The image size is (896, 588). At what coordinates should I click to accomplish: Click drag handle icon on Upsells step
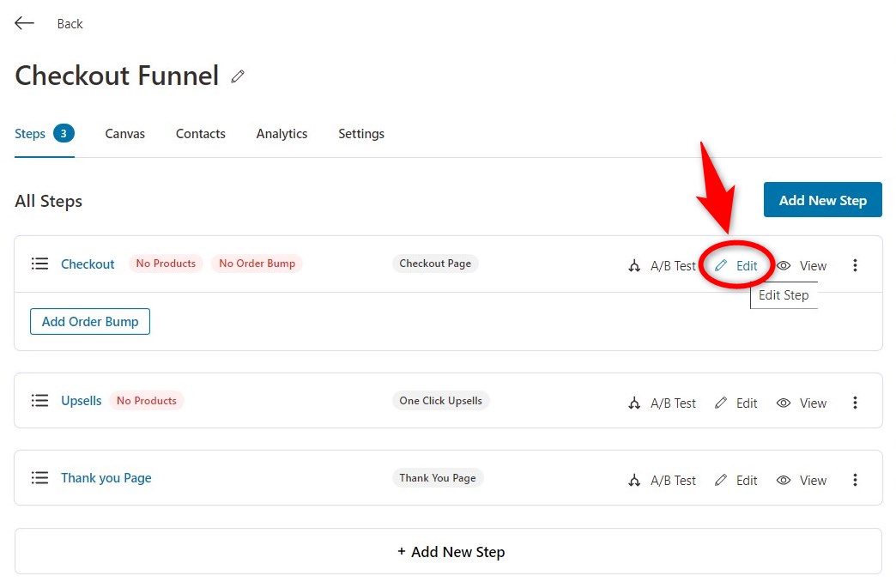click(x=39, y=401)
